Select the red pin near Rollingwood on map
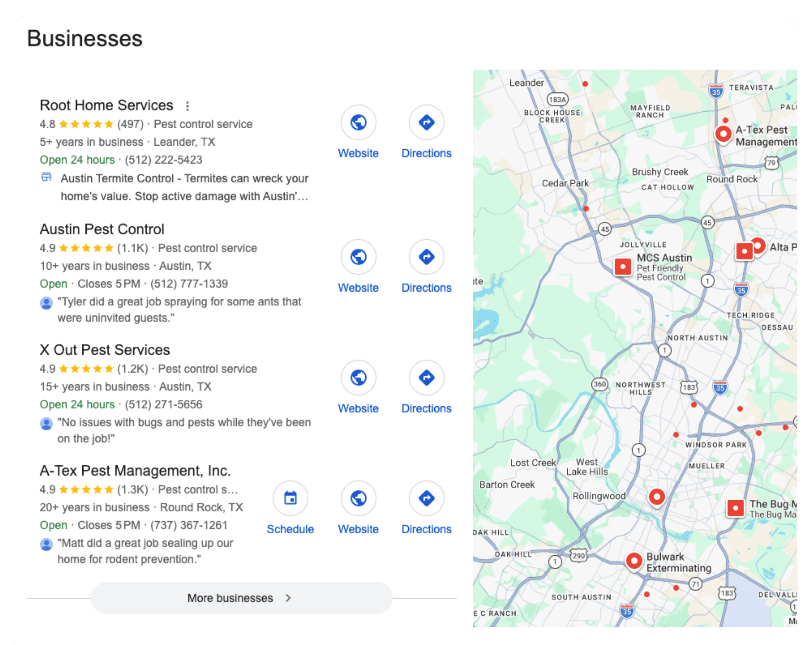The width and height of the screenshot is (812, 645). point(657,497)
